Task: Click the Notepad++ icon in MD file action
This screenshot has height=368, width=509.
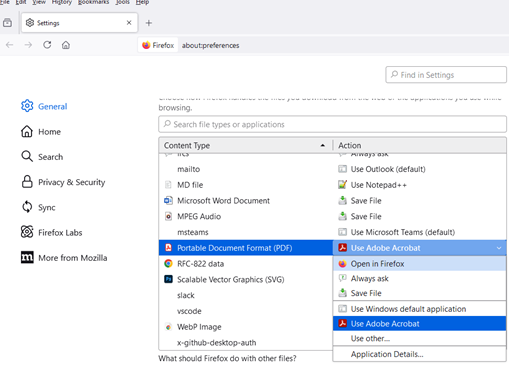Action: click(x=342, y=185)
